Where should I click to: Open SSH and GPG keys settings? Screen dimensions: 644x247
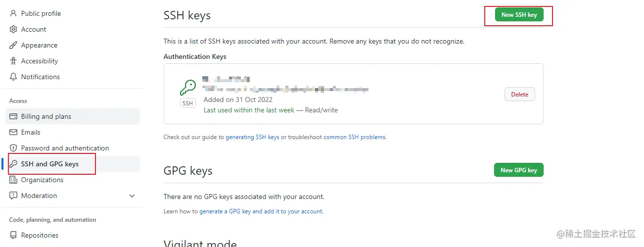[x=49, y=164]
